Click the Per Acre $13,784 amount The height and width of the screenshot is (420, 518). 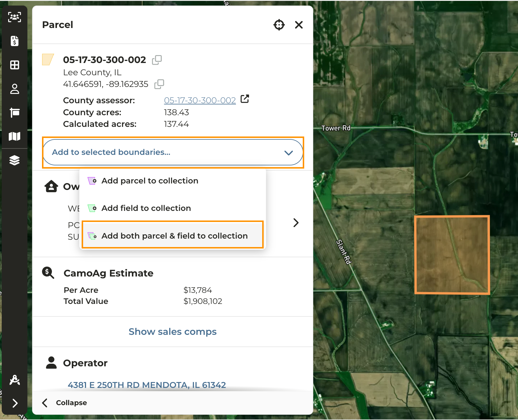point(198,290)
